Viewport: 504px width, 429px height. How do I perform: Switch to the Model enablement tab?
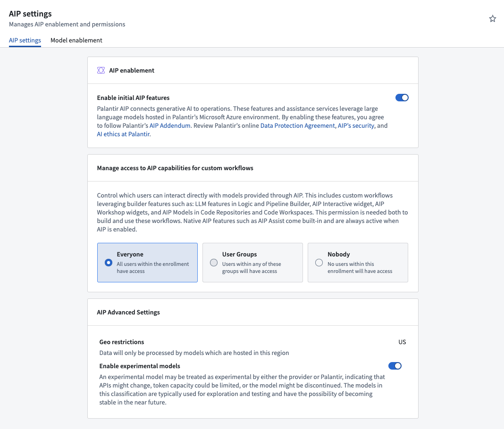(76, 40)
